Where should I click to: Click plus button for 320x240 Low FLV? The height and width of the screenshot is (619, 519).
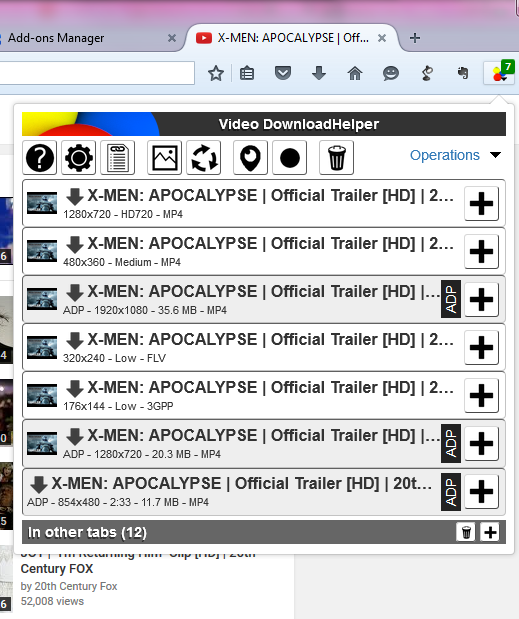(x=482, y=347)
